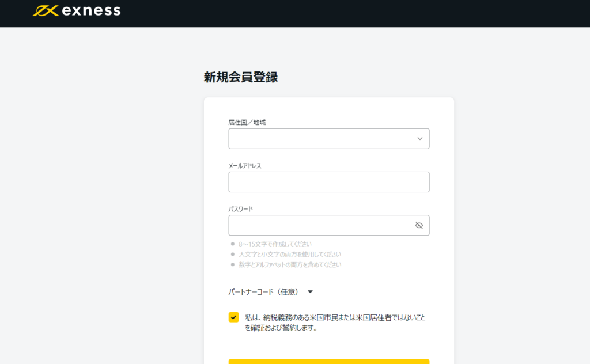This screenshot has height=364, width=590.
Task: Click the hint 8～15文字で作成してください
Action: tap(275, 244)
